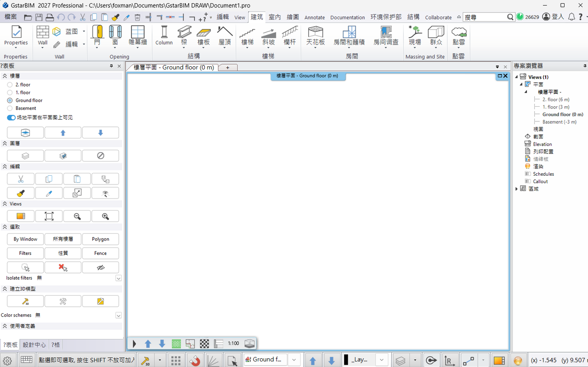Select the Basement radio button
Image resolution: width=588 pixels, height=367 pixels.
point(10,108)
